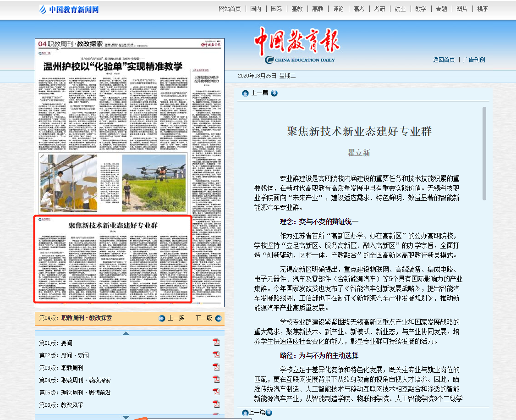Go to 高考 in top navigation
Screen dimensions: 516x420
(x=359, y=9)
